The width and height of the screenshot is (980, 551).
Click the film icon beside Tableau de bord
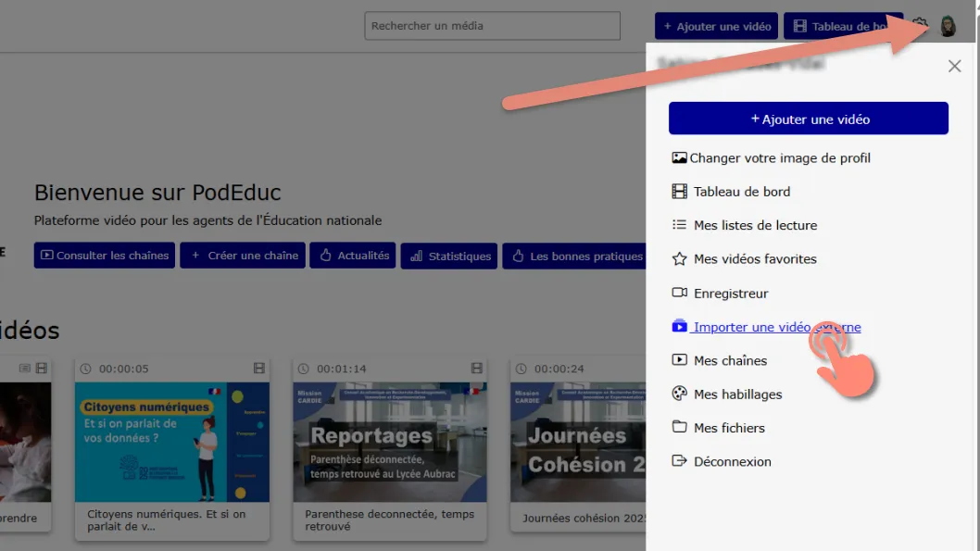click(679, 191)
